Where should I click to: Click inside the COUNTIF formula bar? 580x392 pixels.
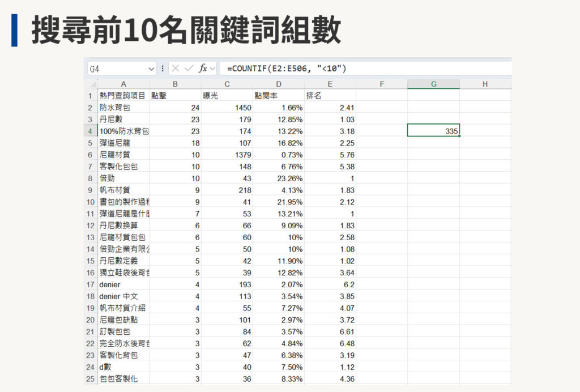[312, 69]
